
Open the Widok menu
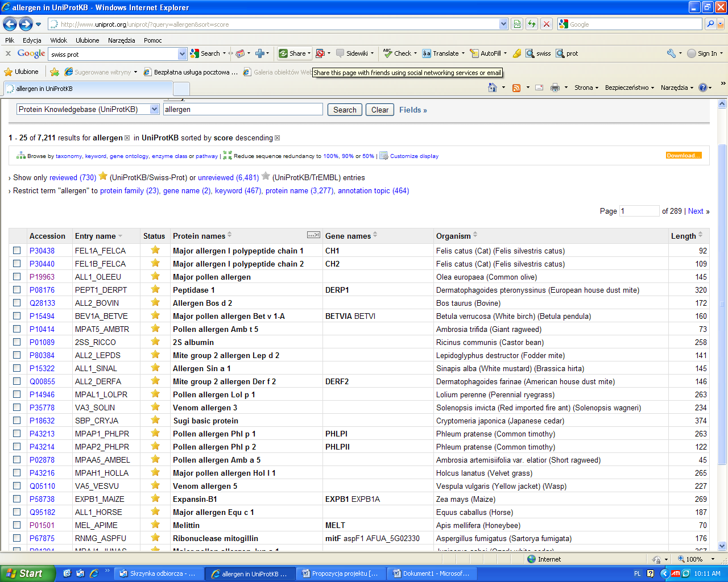[x=59, y=40]
